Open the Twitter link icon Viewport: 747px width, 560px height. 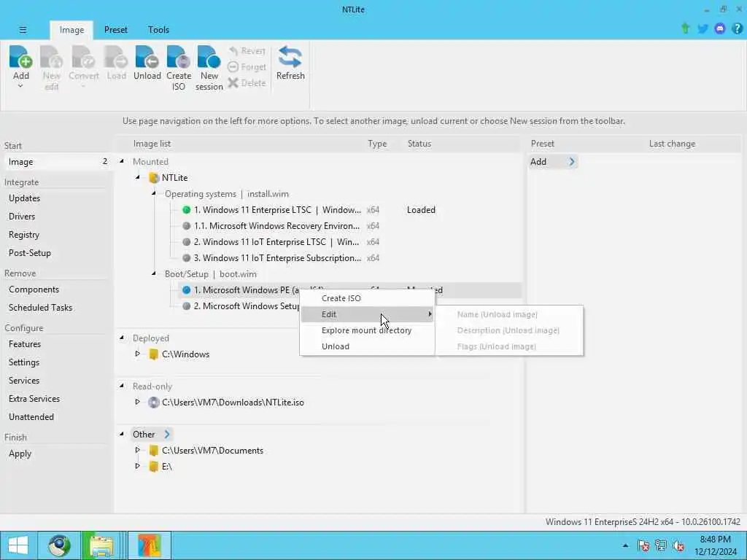pyautogui.click(x=703, y=29)
